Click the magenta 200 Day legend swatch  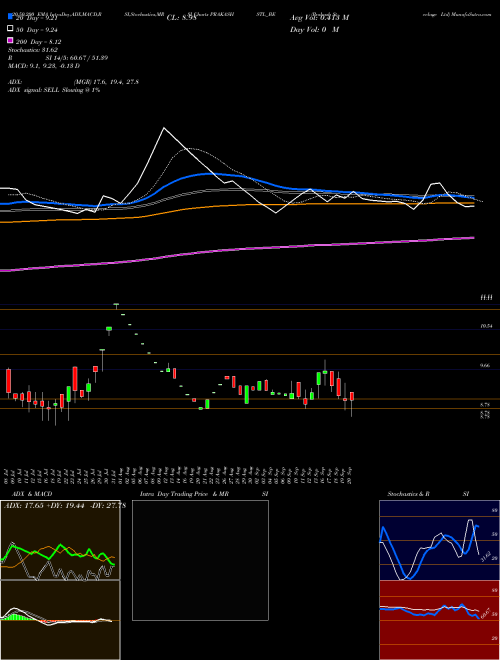point(10,41)
